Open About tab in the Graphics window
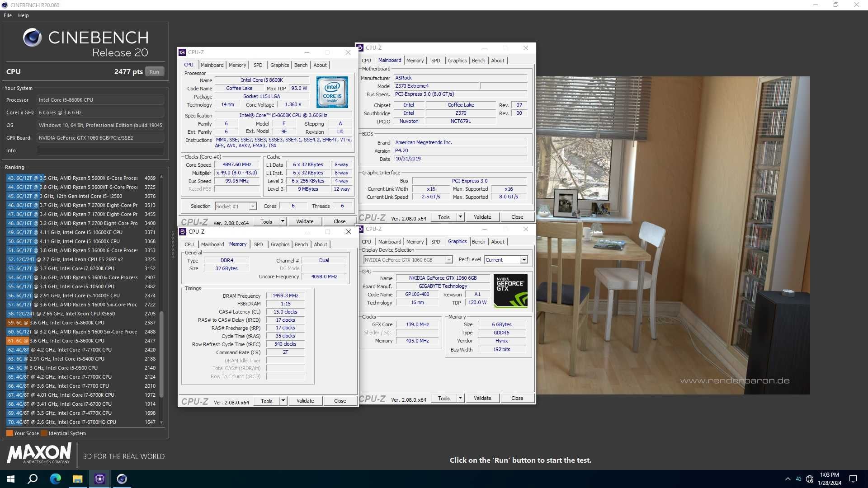The width and height of the screenshot is (868, 488). click(498, 242)
